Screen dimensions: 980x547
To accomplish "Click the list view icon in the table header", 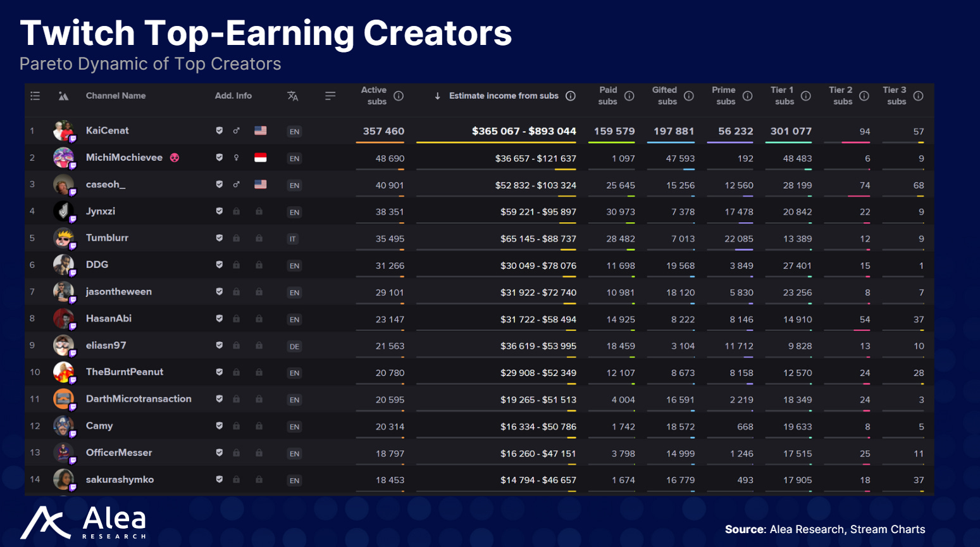I will point(35,96).
